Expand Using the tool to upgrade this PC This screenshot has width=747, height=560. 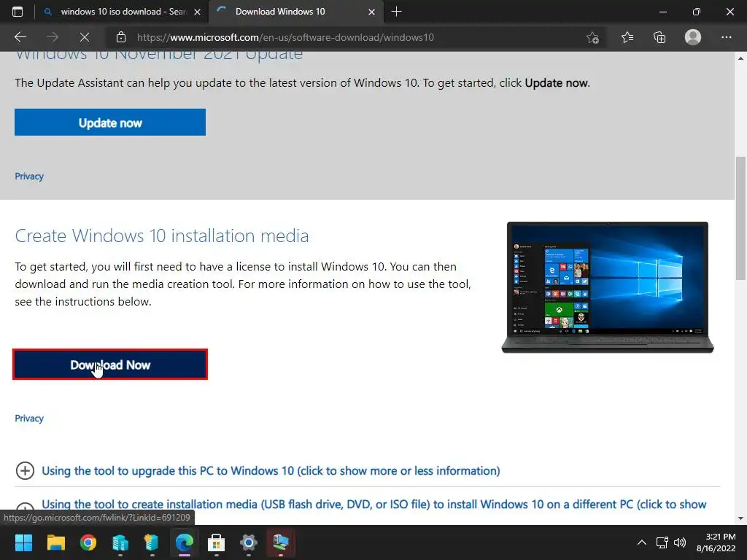271,471
